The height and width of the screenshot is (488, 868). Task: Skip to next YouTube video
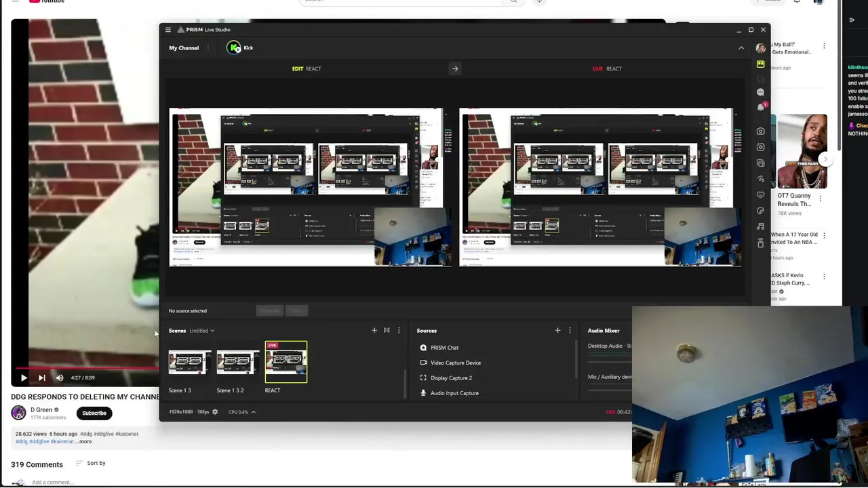tap(42, 378)
